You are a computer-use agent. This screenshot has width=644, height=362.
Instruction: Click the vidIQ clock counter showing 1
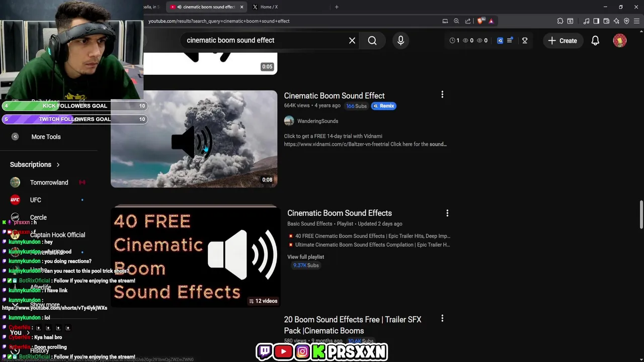click(x=454, y=41)
